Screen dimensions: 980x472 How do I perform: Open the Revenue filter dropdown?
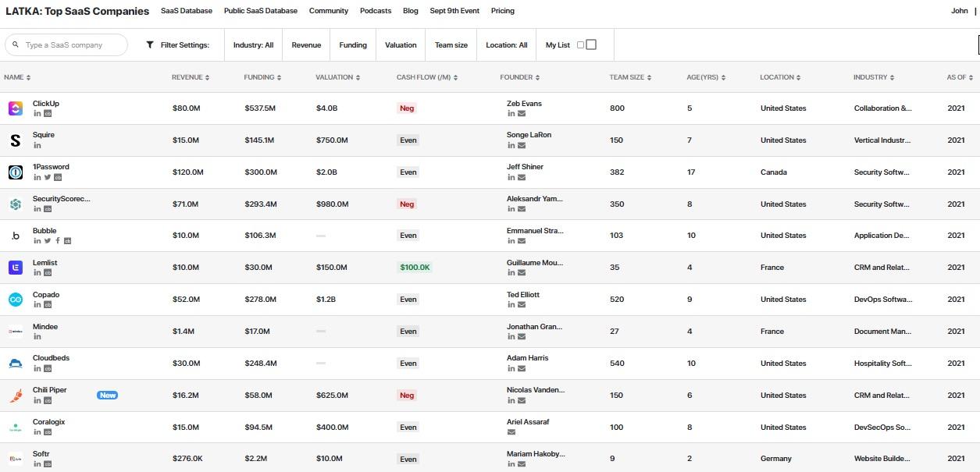[306, 45]
